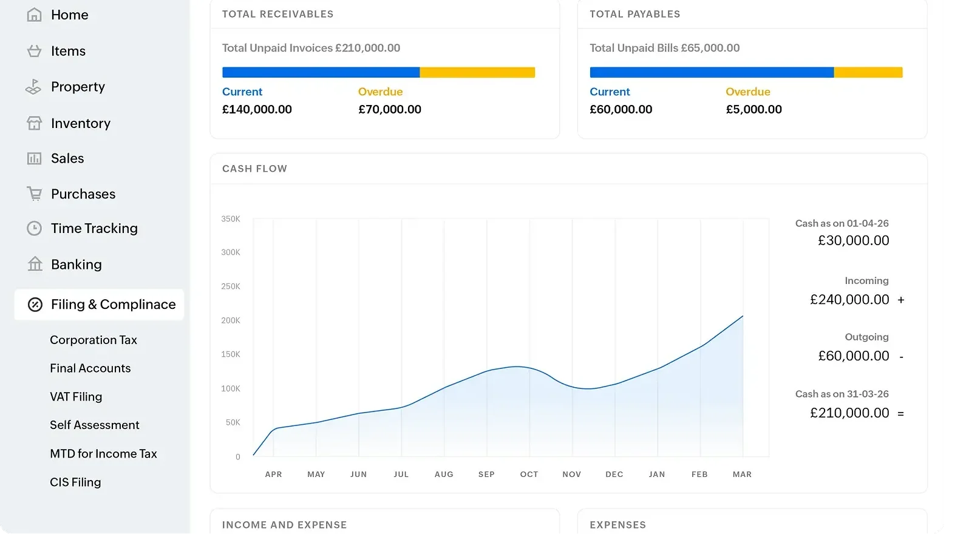Open the Items menu label
Image resolution: width=980 pixels, height=534 pixels.
[x=68, y=51]
